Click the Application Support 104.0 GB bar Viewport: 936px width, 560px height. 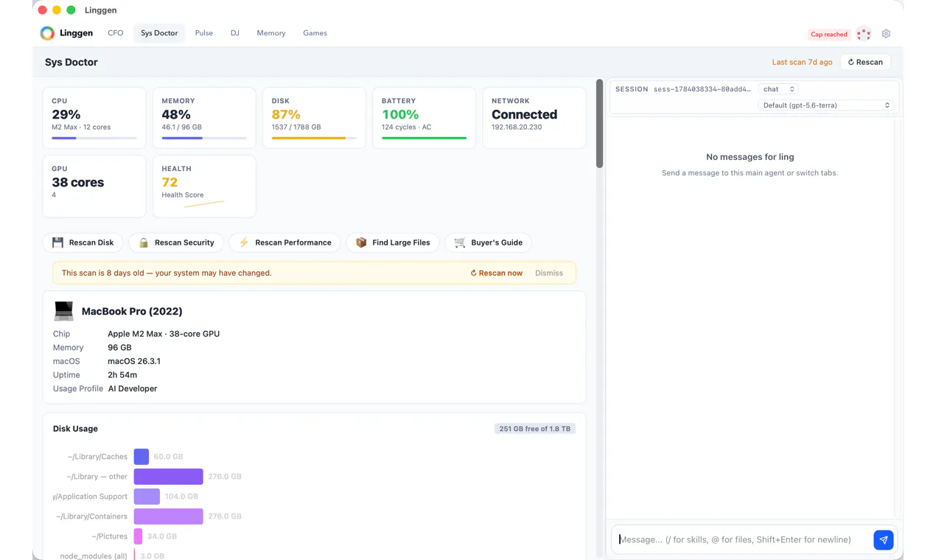[147, 497]
